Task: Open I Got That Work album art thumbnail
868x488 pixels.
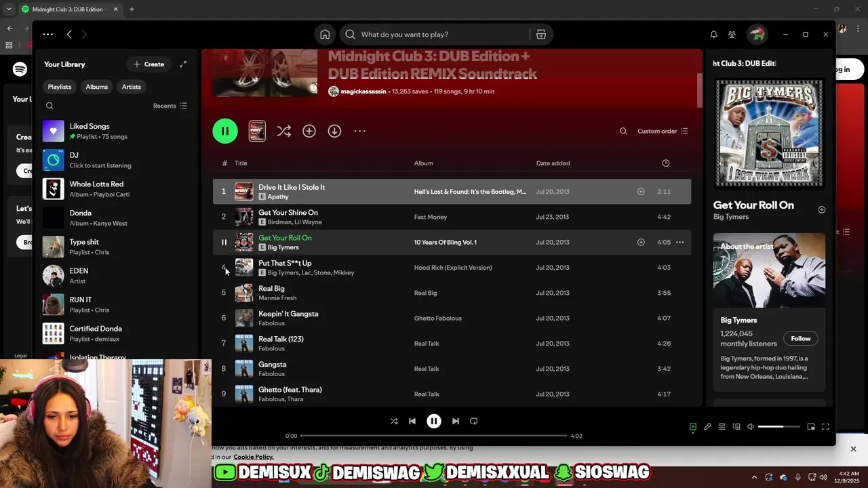Action: (769, 133)
